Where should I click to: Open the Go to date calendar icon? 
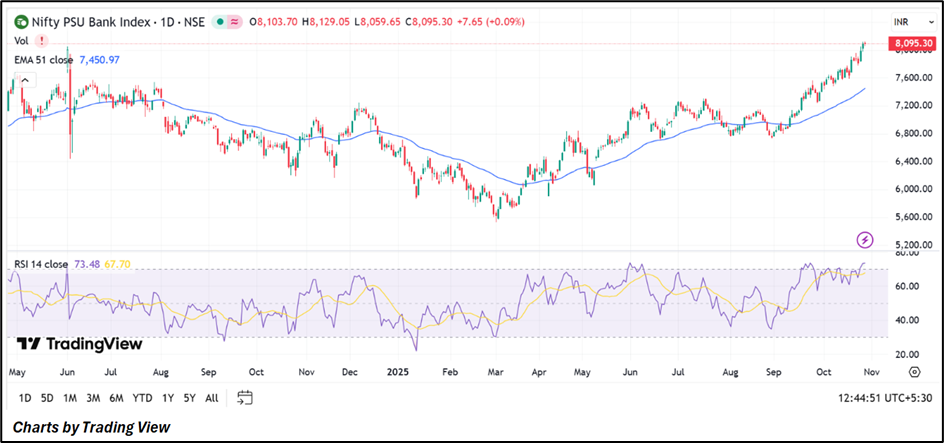click(245, 398)
